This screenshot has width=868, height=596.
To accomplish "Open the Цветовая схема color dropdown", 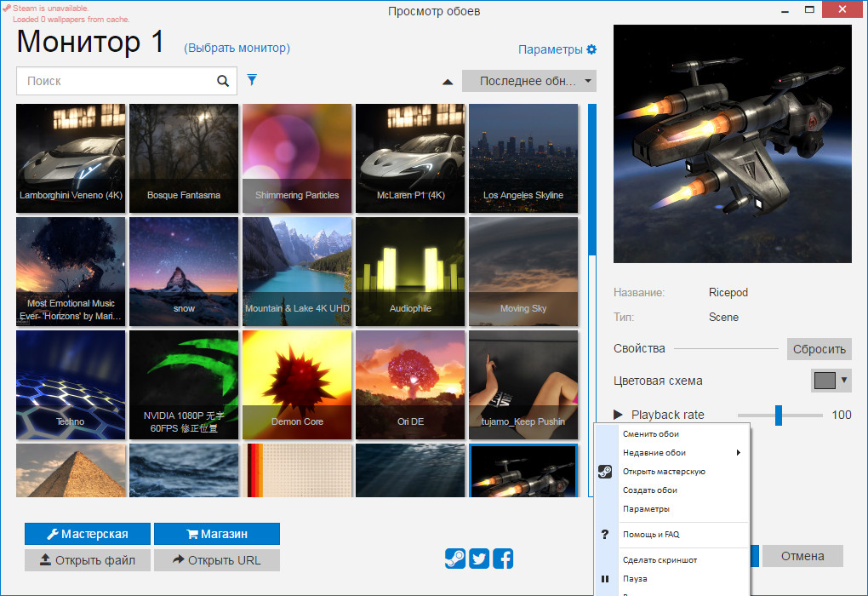I will click(x=831, y=381).
